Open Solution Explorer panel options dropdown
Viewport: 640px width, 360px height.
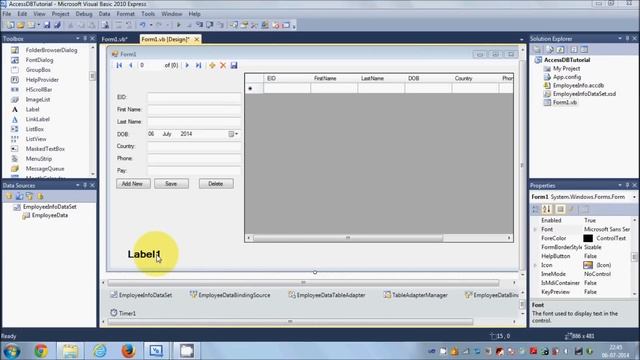[x=620, y=38]
